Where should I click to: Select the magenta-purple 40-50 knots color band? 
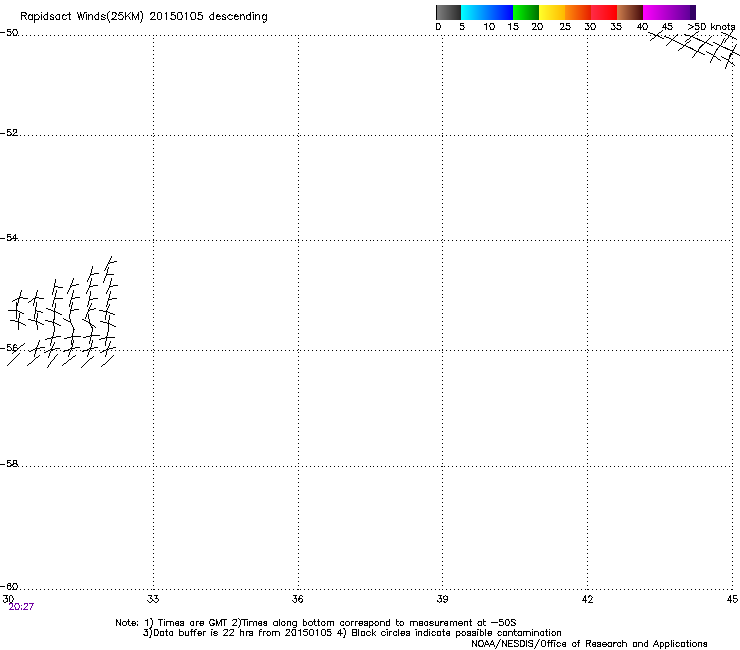[x=669, y=12]
